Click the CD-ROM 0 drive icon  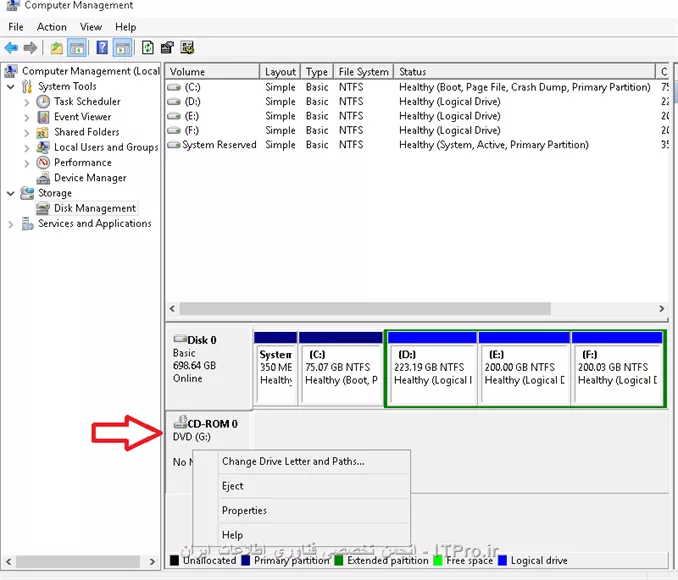coord(179,423)
